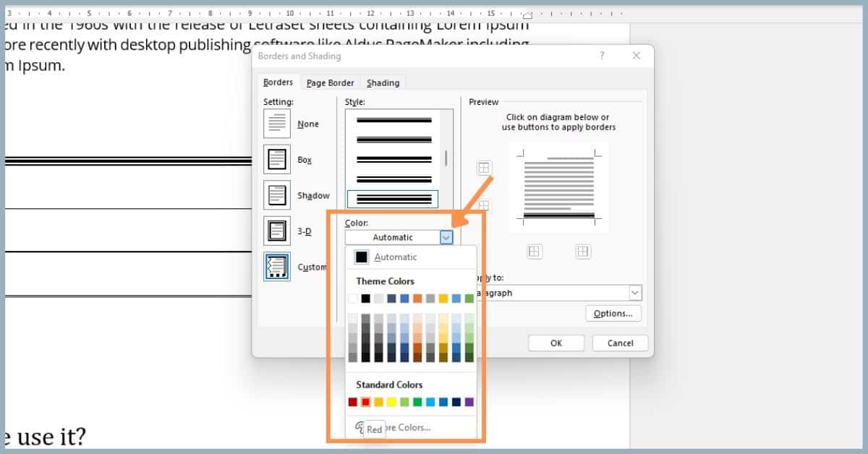Choose the Shadow border setting icon
Viewport: 868px width, 454px height.
(276, 194)
